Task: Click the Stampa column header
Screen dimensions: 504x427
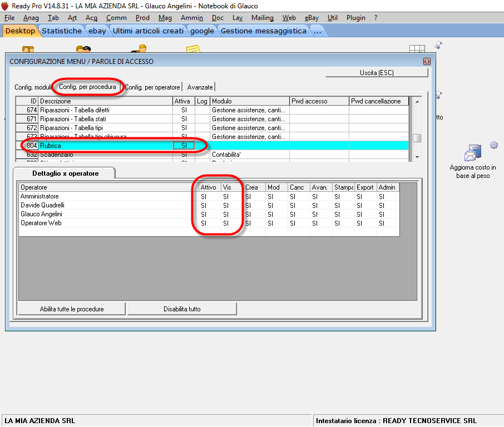Action: pos(343,187)
